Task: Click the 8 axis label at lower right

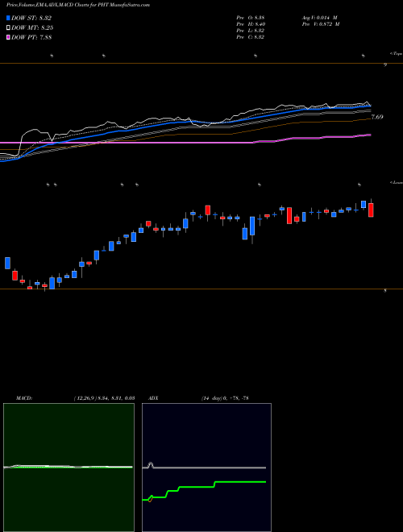Action: point(385,291)
